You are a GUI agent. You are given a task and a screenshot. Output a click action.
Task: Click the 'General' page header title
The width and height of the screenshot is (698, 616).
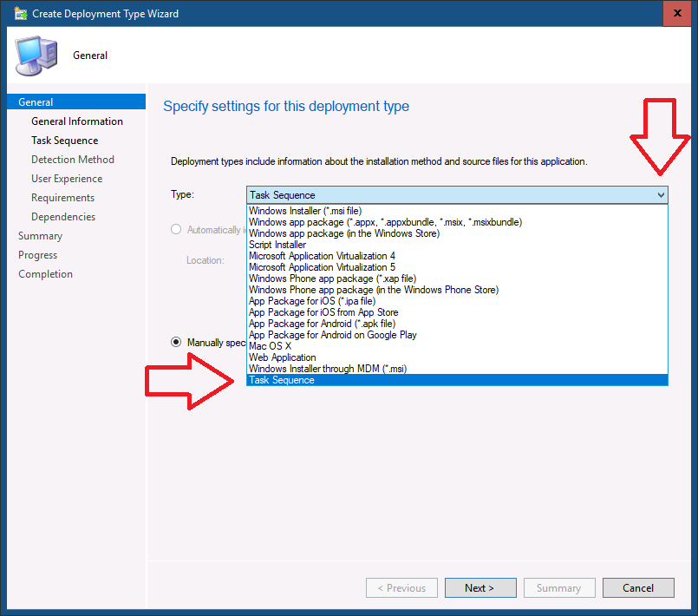pyautogui.click(x=90, y=56)
